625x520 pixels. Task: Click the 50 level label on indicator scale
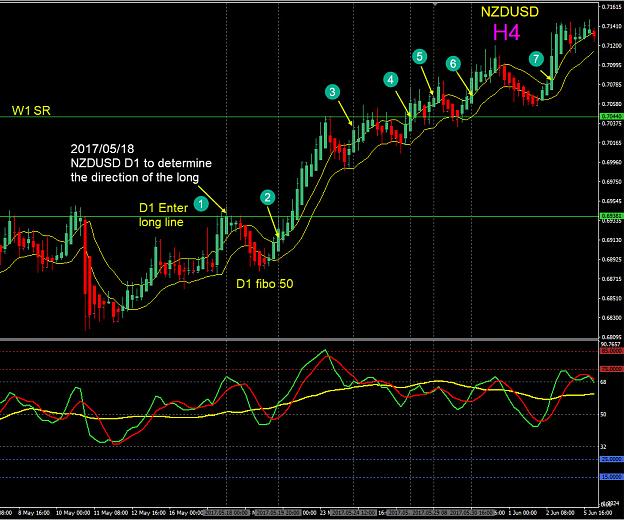pos(603,414)
